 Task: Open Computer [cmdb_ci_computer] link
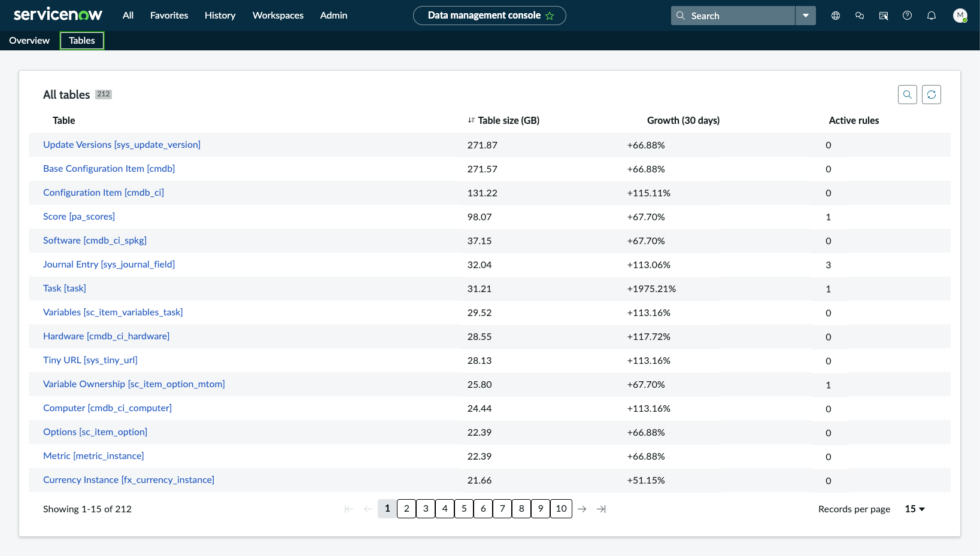(x=107, y=408)
